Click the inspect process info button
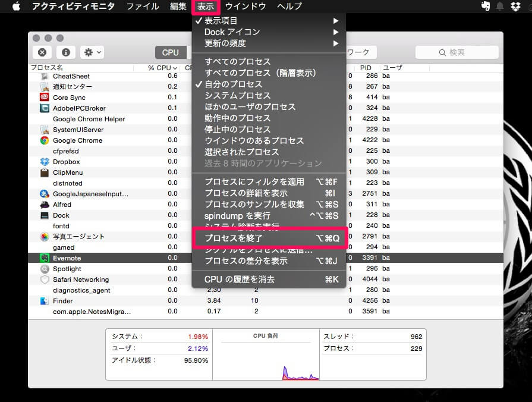The height and width of the screenshot is (402, 532). (x=66, y=52)
